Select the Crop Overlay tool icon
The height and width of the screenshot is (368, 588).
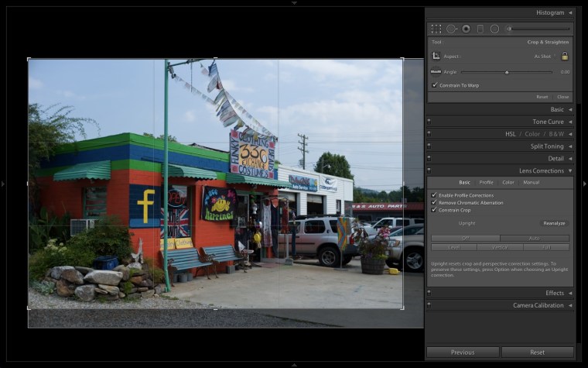coord(436,29)
